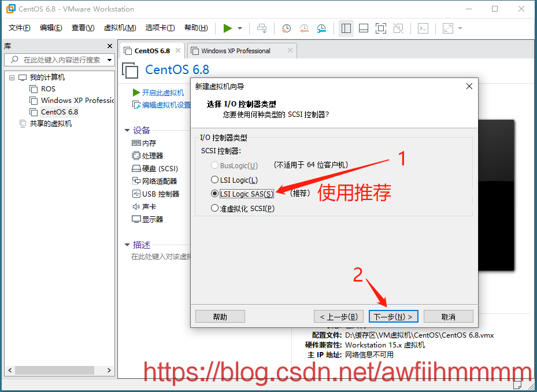Viewport: 537px width, 392px height.
Task: Click the 上一步(B) back button
Action: pyautogui.click(x=338, y=317)
